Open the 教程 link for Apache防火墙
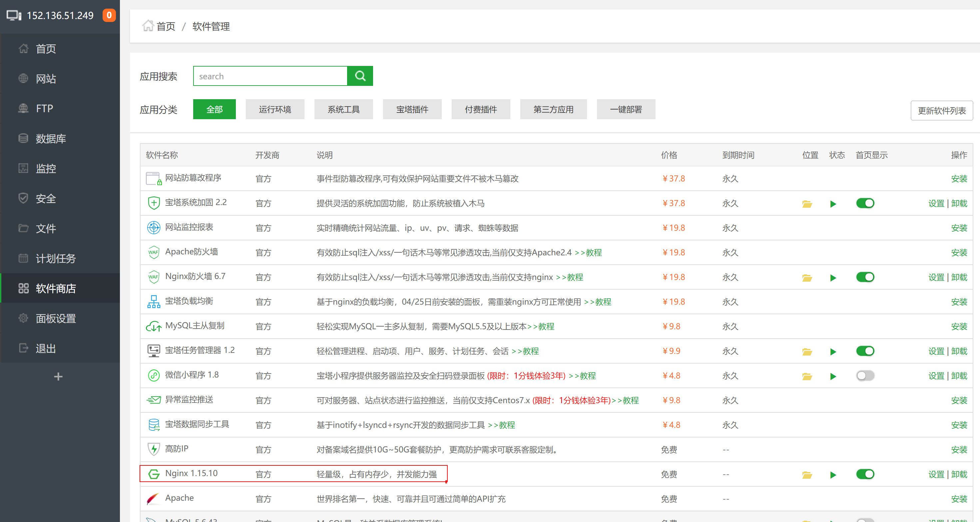 (x=588, y=252)
